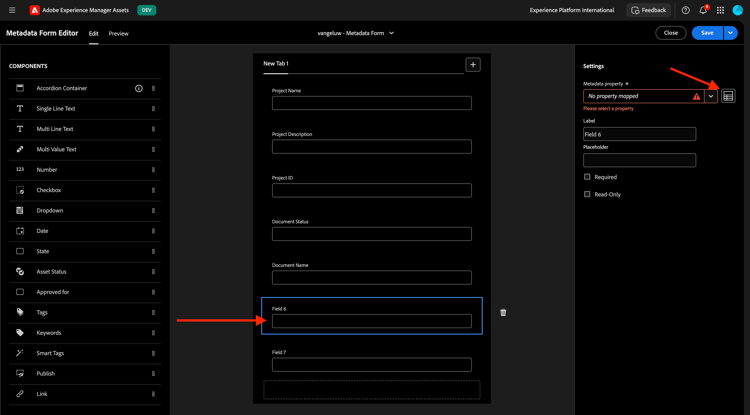The height and width of the screenshot is (415, 750).
Task: Click the Project Name input field
Action: click(372, 103)
